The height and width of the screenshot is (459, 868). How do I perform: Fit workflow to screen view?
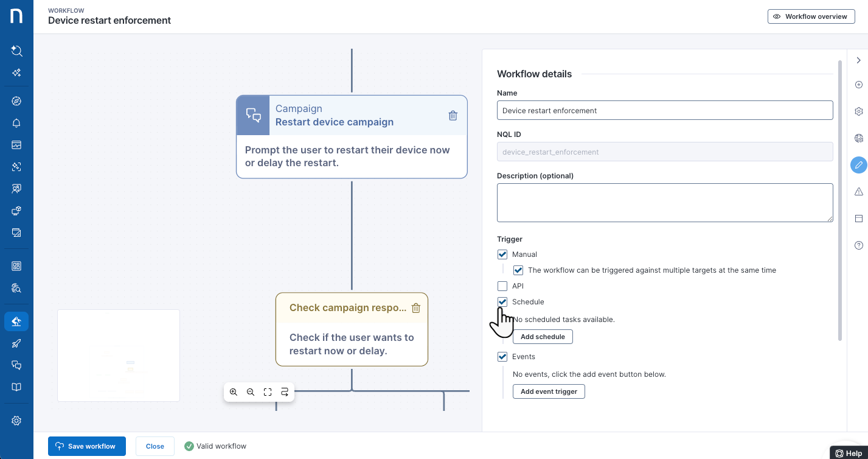tap(268, 393)
